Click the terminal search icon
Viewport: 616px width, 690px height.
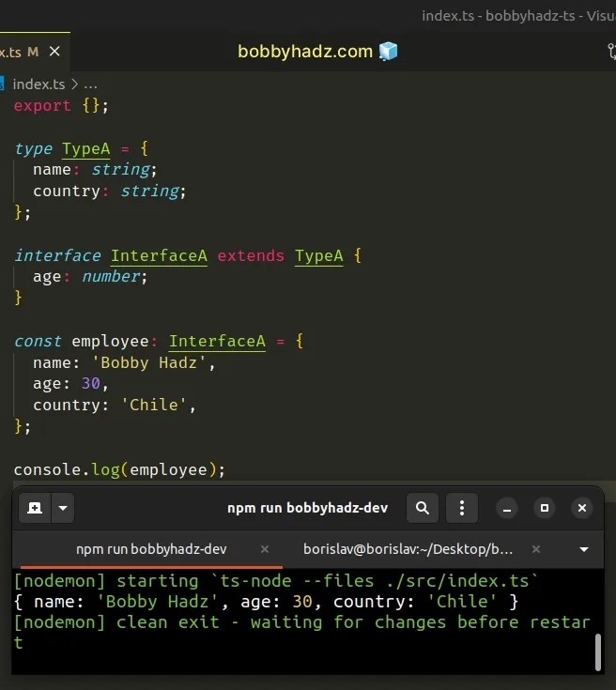(x=423, y=508)
